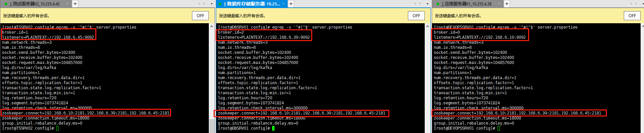Select the 数据库存储服务器-10.25 session tab
This screenshot has width=644, height=133.
tap(251, 4)
